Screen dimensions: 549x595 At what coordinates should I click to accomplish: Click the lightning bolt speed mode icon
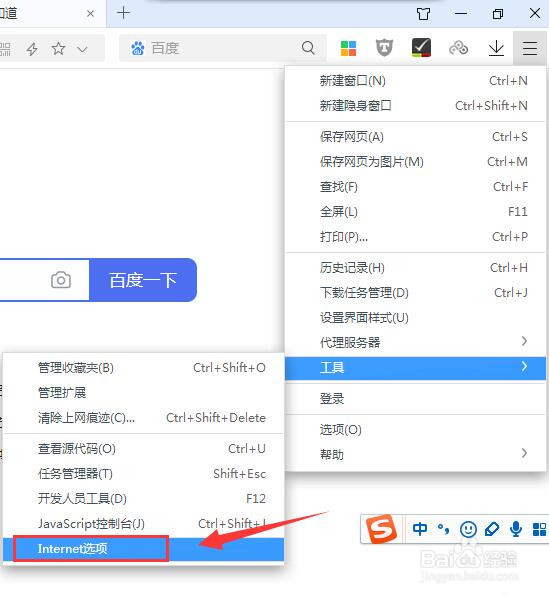point(32,49)
